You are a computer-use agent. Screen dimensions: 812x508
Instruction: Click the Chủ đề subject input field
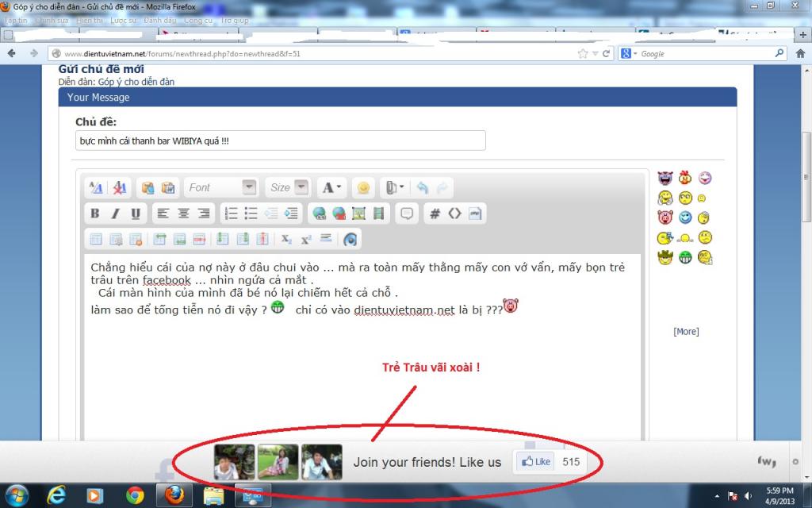pos(280,140)
